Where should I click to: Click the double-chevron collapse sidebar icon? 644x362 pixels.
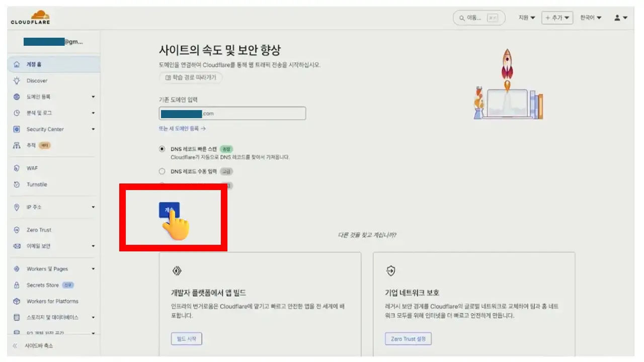(15, 346)
